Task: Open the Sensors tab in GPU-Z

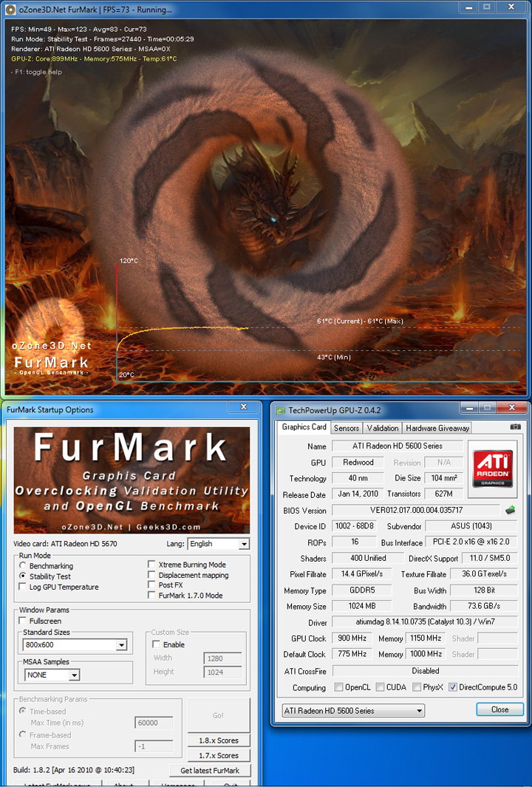Action: tap(347, 428)
